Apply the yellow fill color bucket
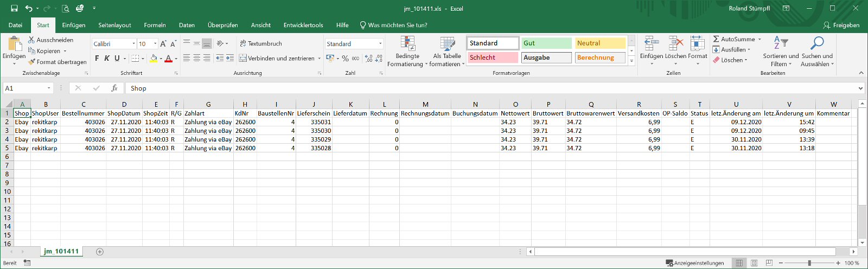The width and height of the screenshot is (868, 269). [x=154, y=58]
